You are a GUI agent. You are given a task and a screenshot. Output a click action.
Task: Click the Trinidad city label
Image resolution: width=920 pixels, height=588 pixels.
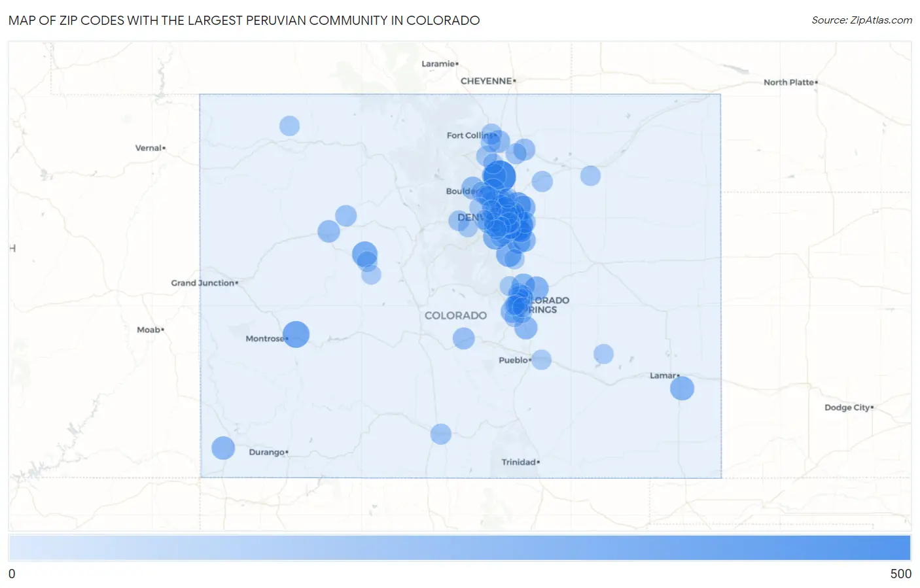click(x=518, y=462)
